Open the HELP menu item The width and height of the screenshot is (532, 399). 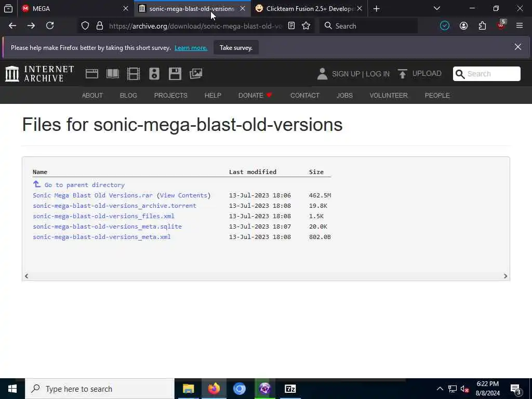(212, 96)
